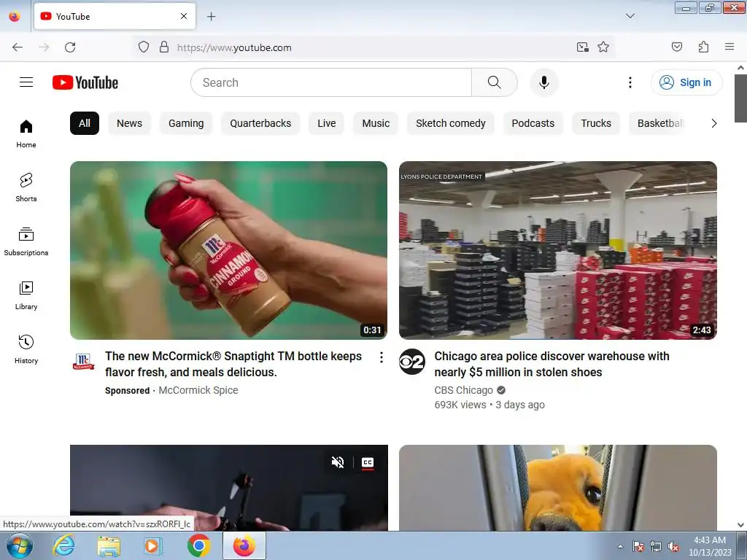The image size is (747, 560).
Task: Open the McCormick Spice channel link
Action: (198, 390)
